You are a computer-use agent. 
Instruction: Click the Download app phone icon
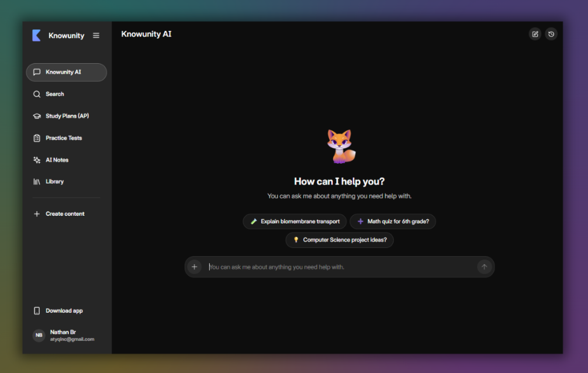[37, 310]
